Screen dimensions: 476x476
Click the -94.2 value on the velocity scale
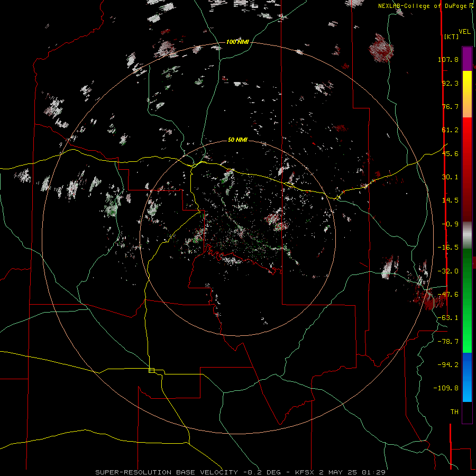[x=448, y=365]
